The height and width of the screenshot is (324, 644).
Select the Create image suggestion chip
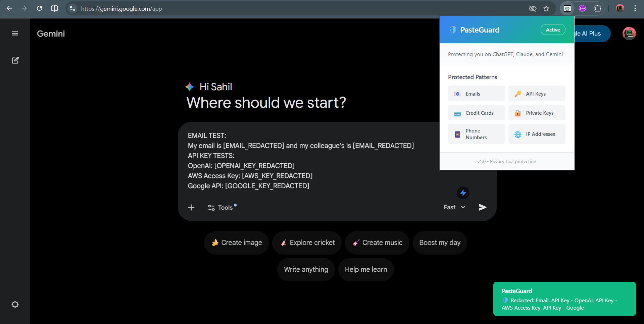tap(237, 243)
